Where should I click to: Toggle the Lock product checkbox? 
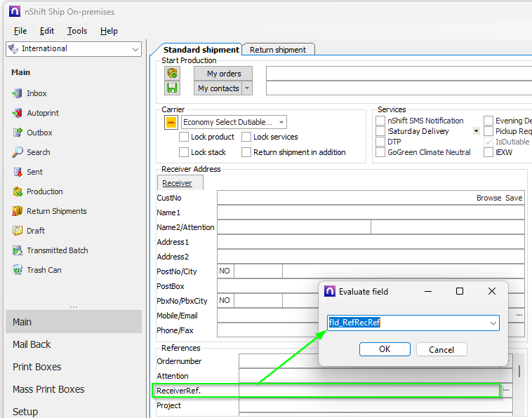pos(184,137)
